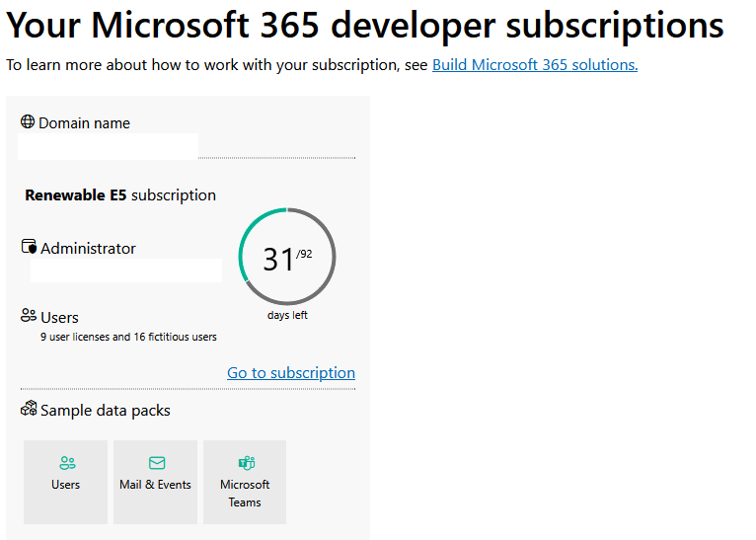756x540 pixels.
Task: Click the Renewable E5 subscription text
Action: [120, 195]
